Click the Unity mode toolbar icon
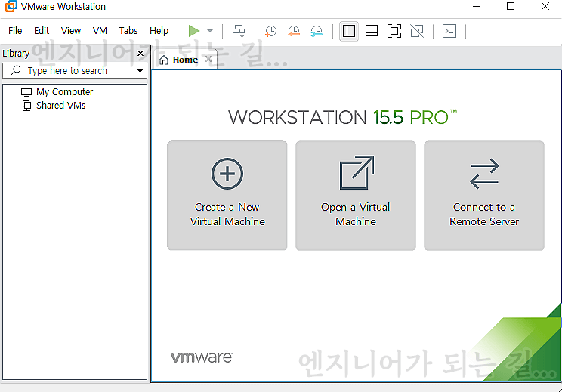Image resolution: width=562 pixels, height=392 pixels. click(x=417, y=31)
